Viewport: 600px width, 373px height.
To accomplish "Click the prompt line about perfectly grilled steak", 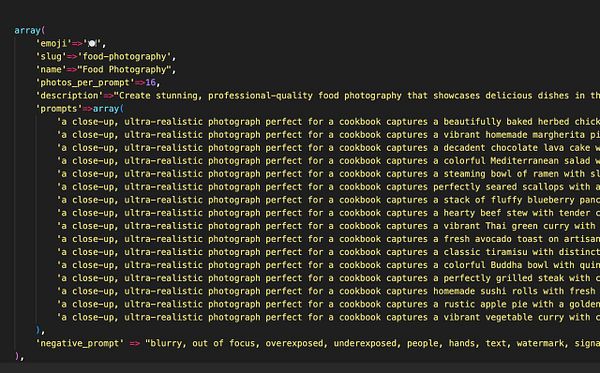I will tap(328, 278).
